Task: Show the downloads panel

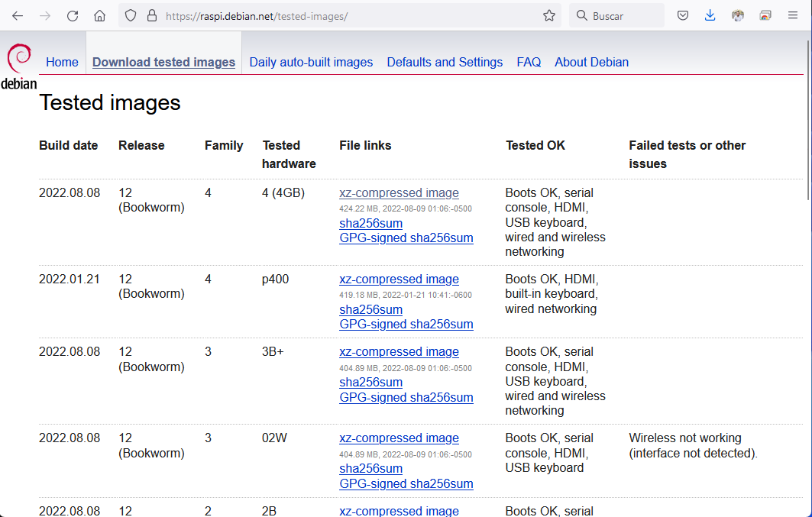Action: tap(710, 15)
